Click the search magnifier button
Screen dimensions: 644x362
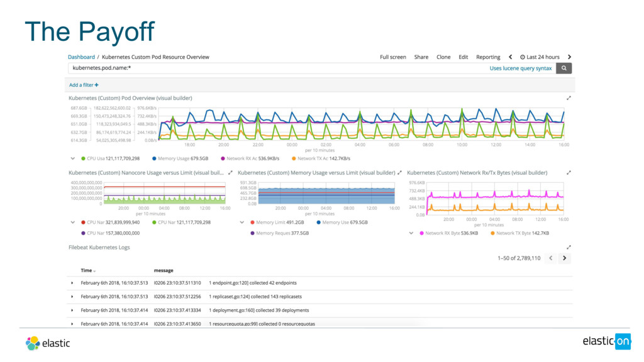(x=563, y=68)
